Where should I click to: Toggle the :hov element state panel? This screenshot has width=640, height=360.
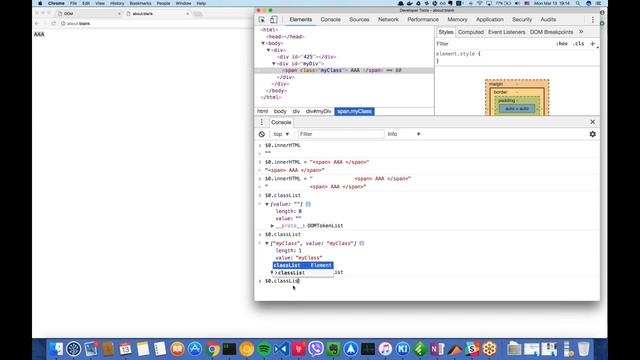562,44
